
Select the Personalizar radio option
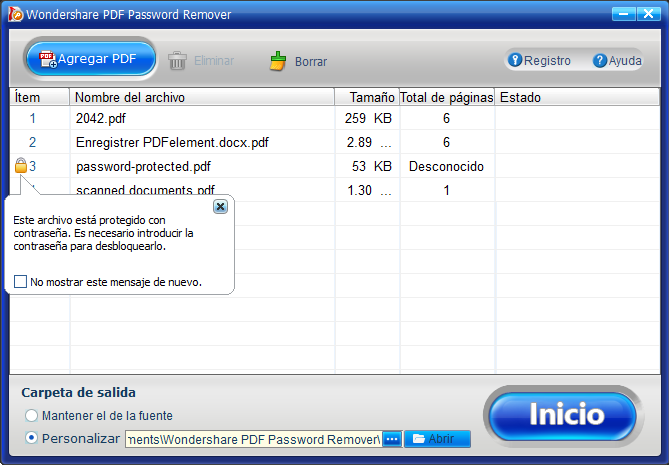pos(32,438)
